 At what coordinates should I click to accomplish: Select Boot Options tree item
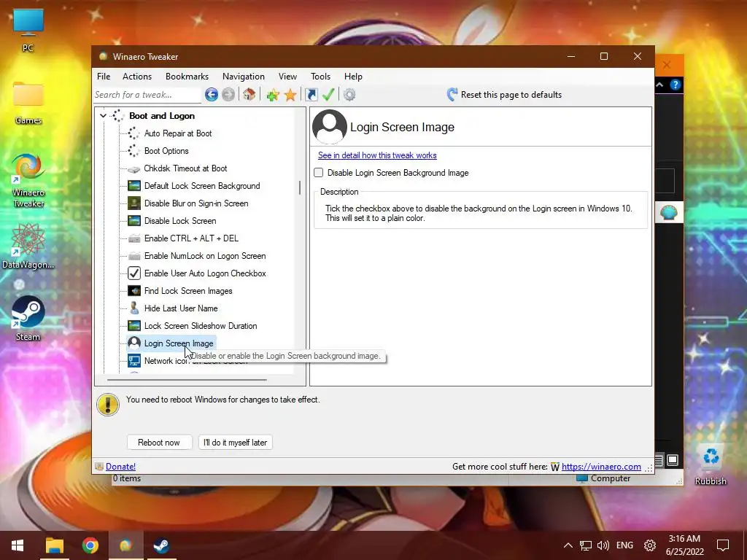[x=166, y=151]
